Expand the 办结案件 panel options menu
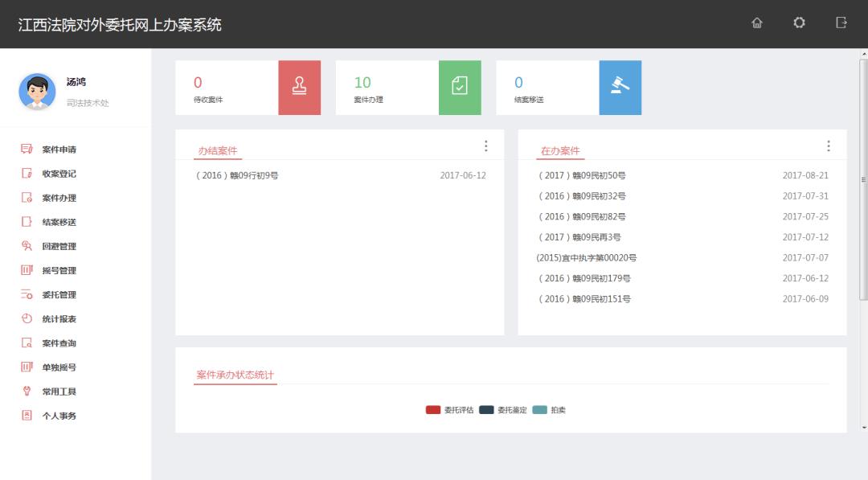This screenshot has width=868, height=480. coord(485,146)
